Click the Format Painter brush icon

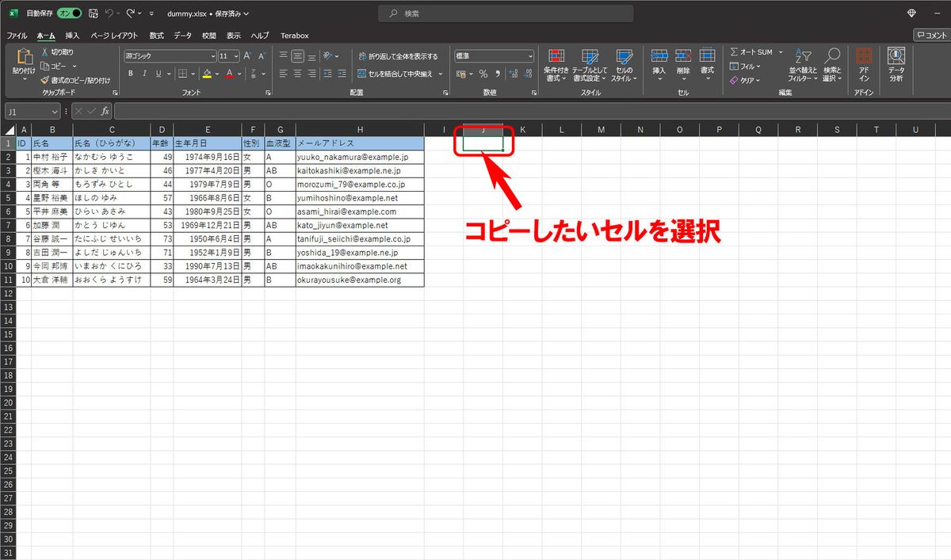pos(44,80)
